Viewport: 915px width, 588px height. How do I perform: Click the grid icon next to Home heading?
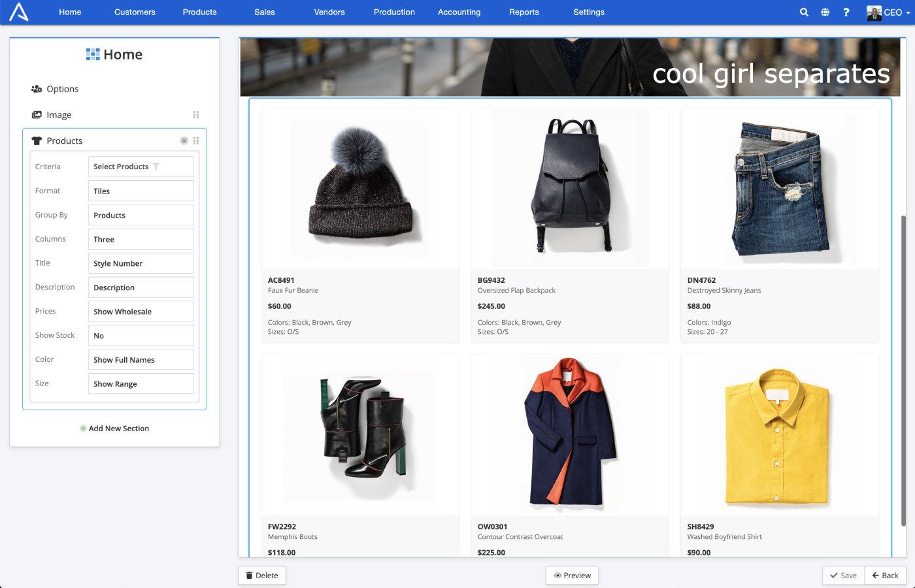(x=92, y=54)
